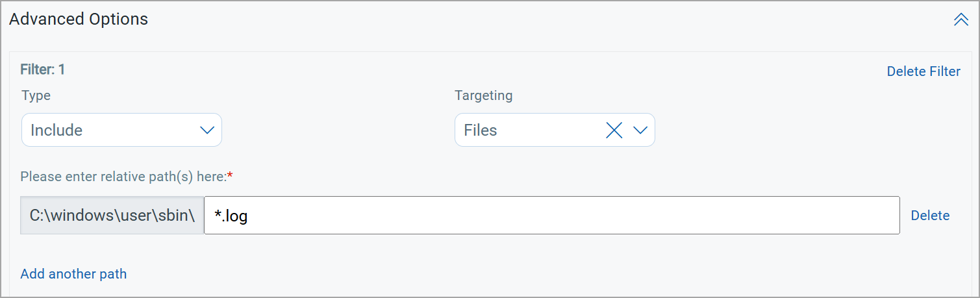Clear the Files targeting selection X icon

[614, 130]
